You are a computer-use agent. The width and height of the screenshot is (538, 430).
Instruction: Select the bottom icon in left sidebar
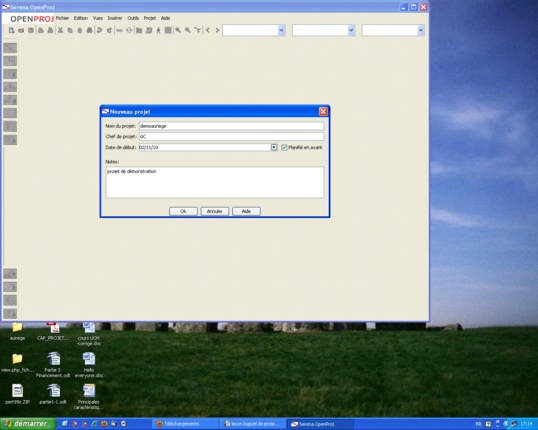[x=10, y=313]
